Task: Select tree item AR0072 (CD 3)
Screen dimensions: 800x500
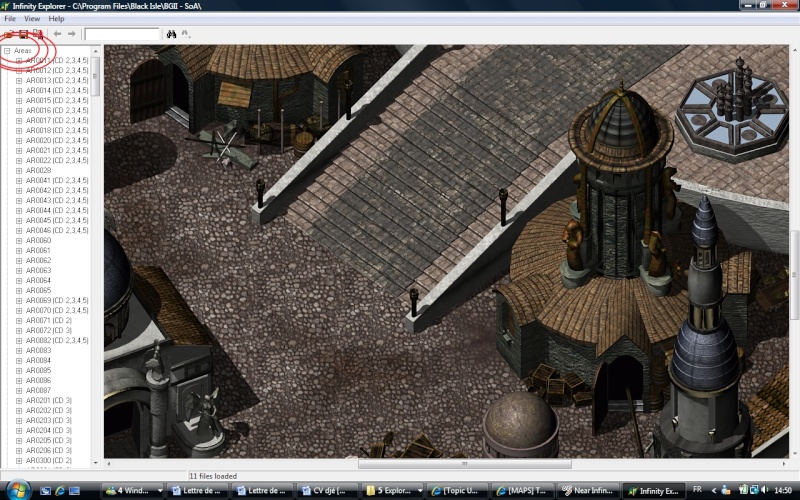Action: tap(49, 331)
